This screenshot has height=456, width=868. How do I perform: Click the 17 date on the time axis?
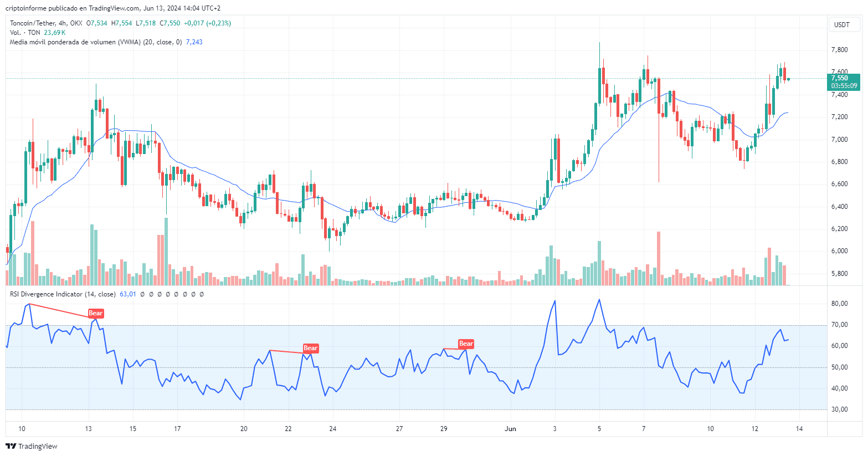click(177, 429)
